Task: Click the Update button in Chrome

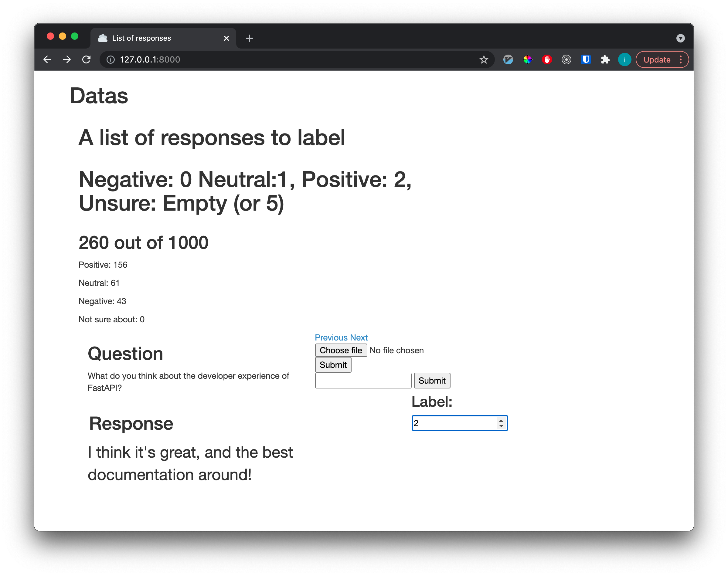Action: point(656,60)
